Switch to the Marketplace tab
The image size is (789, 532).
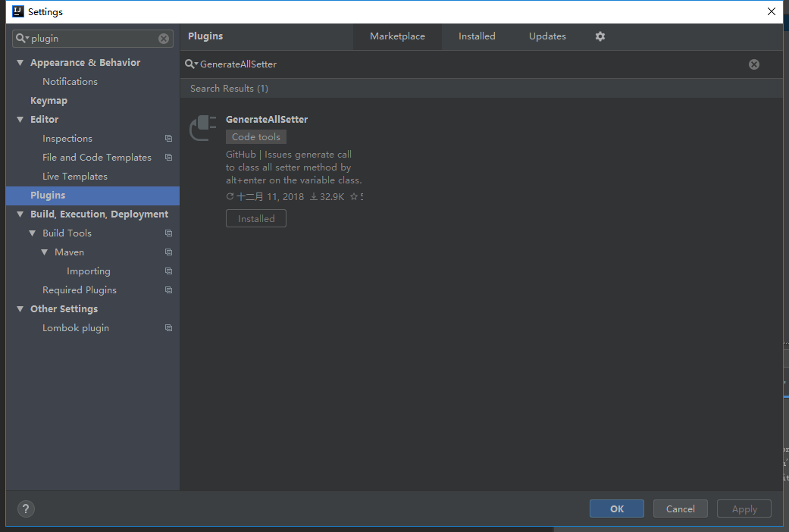tap(397, 36)
